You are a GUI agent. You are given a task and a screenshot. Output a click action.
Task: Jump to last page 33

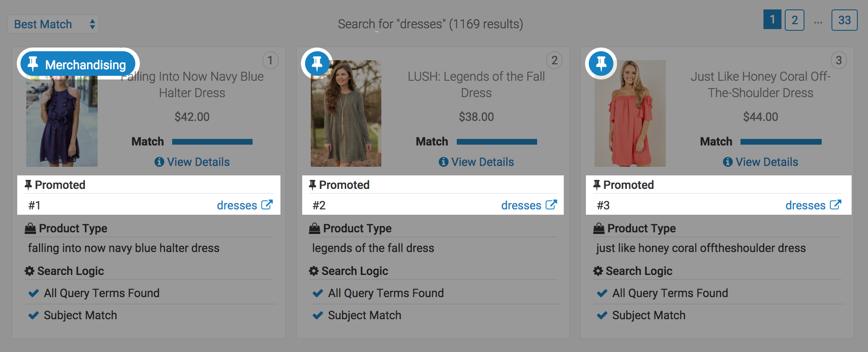click(844, 20)
